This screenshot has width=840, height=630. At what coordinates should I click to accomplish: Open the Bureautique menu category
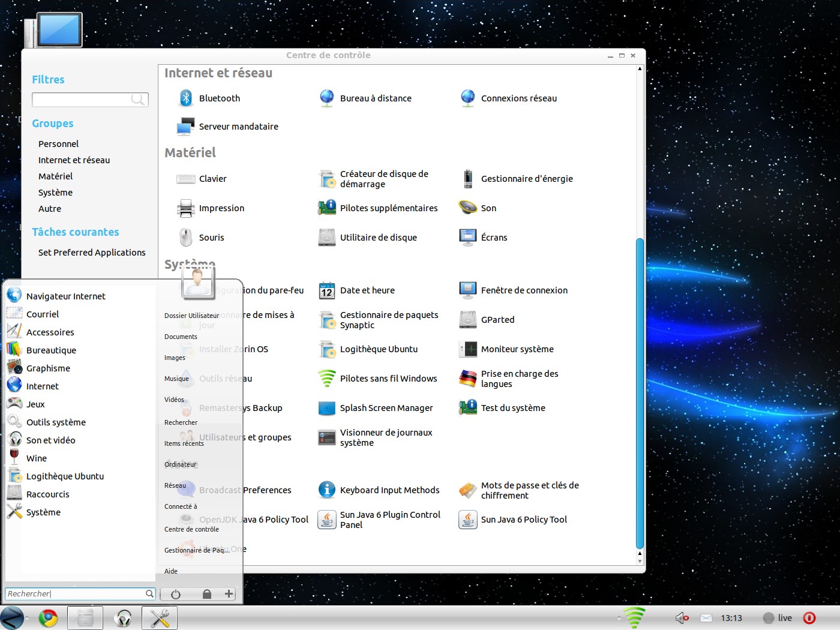(x=51, y=350)
